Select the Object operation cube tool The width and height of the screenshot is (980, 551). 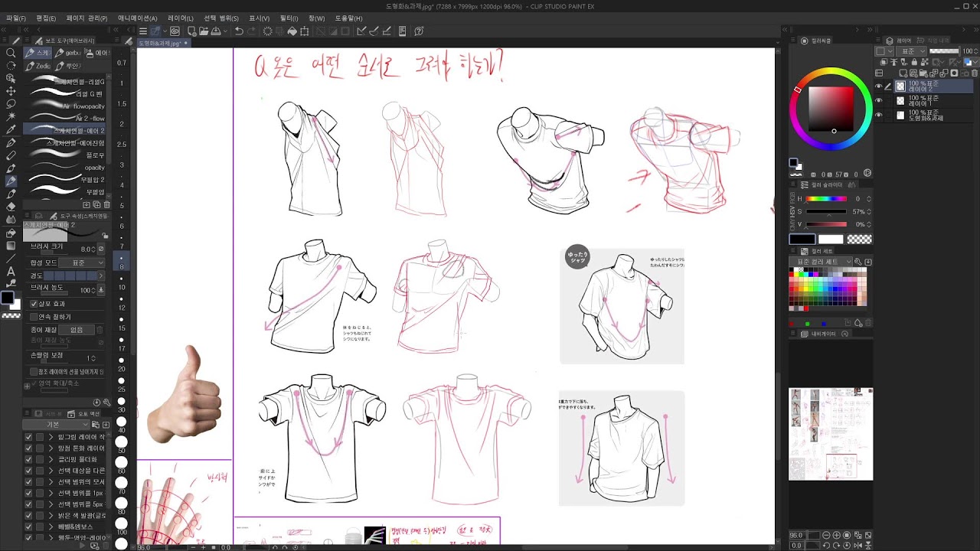coord(11,77)
